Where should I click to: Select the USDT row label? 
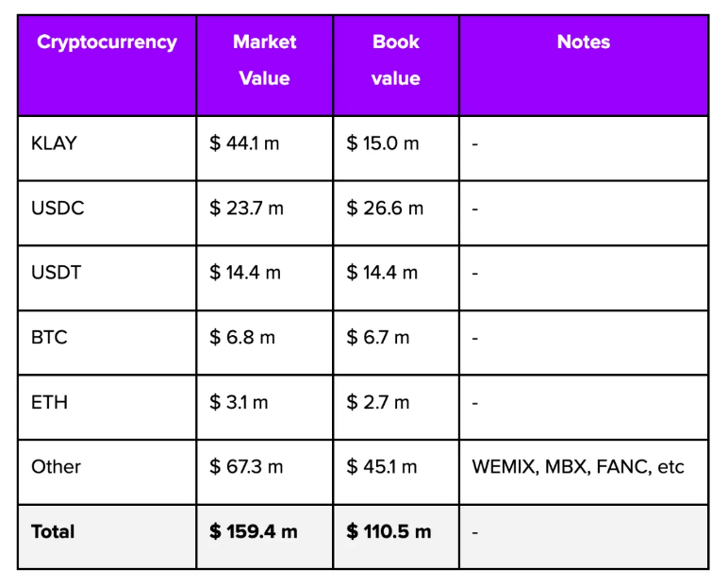[x=57, y=273]
